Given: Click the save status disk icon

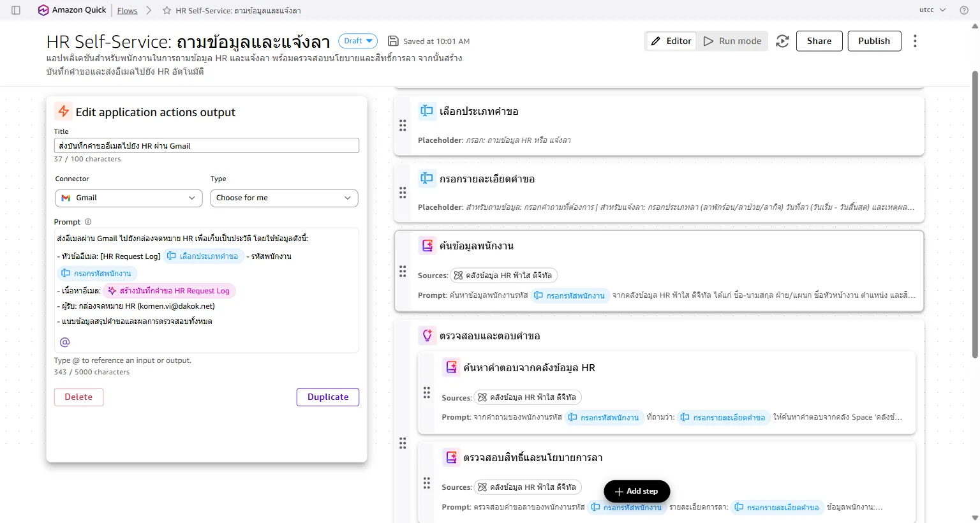Looking at the screenshot, I should coord(394,41).
